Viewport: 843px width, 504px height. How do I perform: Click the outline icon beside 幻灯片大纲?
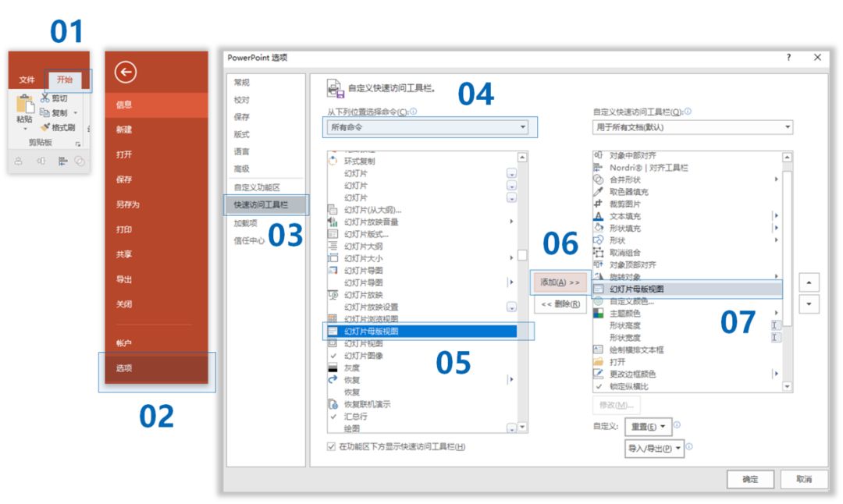point(333,246)
